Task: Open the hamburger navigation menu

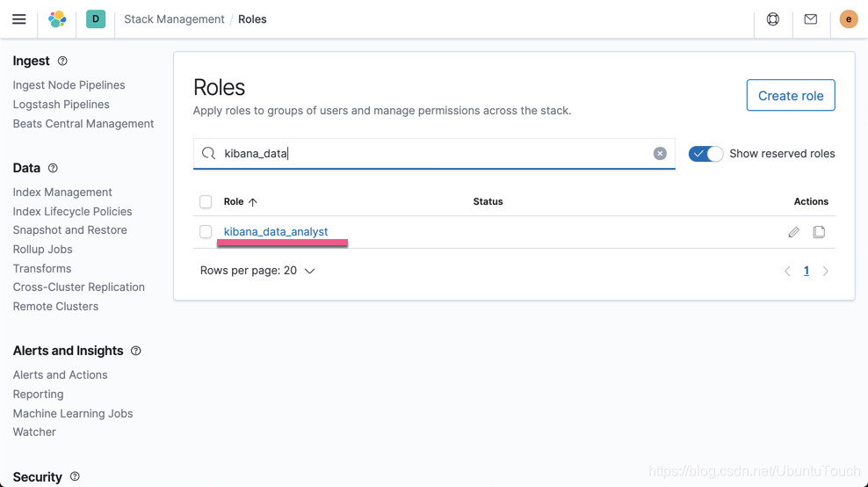Action: [x=18, y=19]
